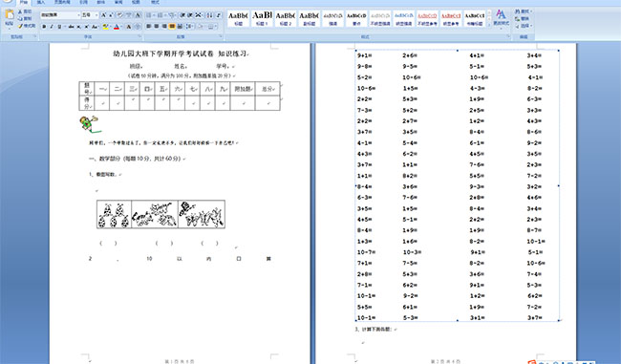This screenshot has height=364, width=621.
Task: Click the Replace button in editing group
Action: click(523, 18)
